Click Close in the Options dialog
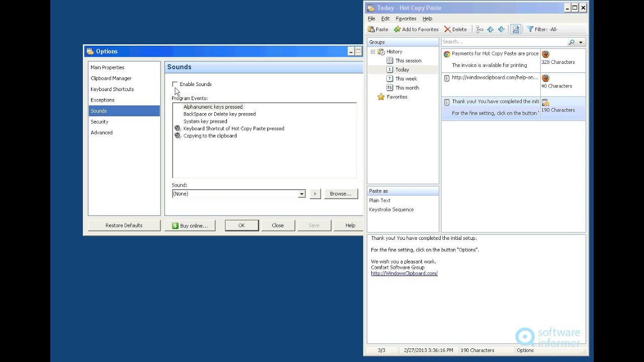The width and height of the screenshot is (644, 362). (x=278, y=226)
